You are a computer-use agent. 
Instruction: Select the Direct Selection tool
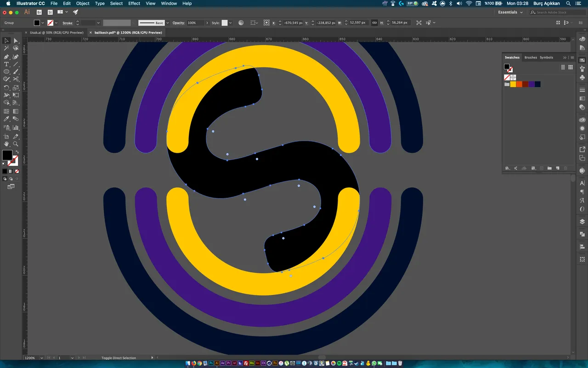click(16, 40)
